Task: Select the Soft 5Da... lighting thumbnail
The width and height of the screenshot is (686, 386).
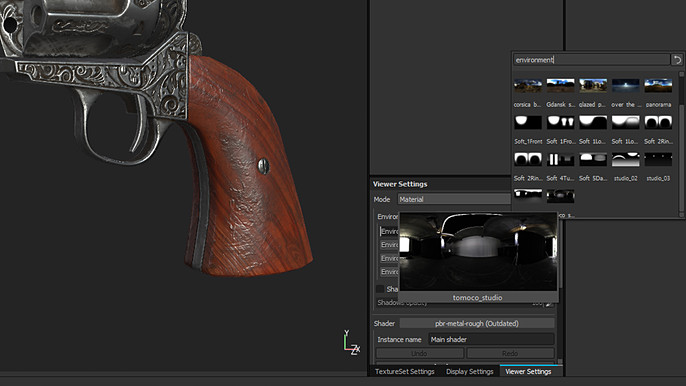Action: click(x=593, y=159)
